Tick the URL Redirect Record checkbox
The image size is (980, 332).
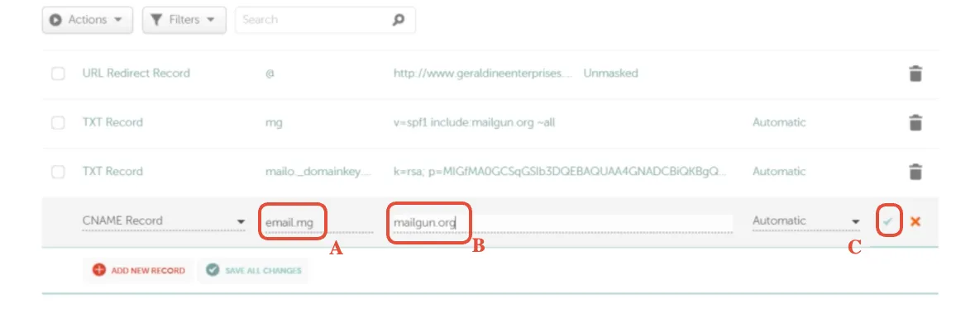click(x=58, y=74)
